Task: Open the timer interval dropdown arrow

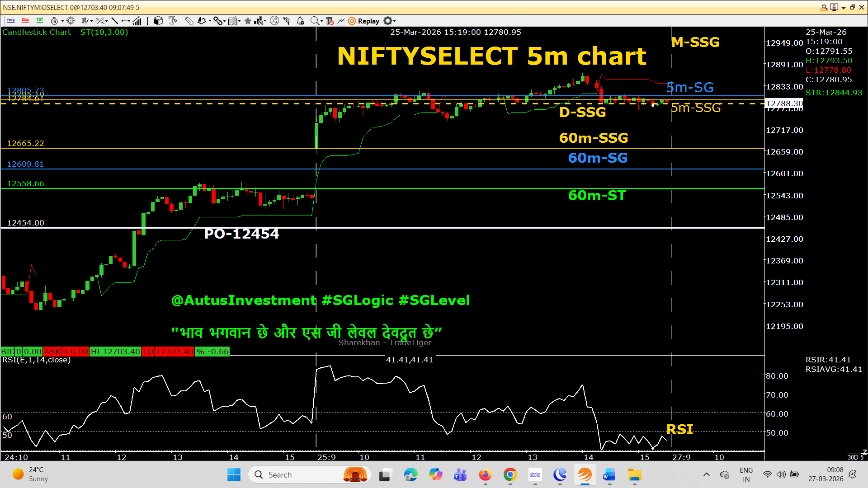Action: tap(62, 21)
